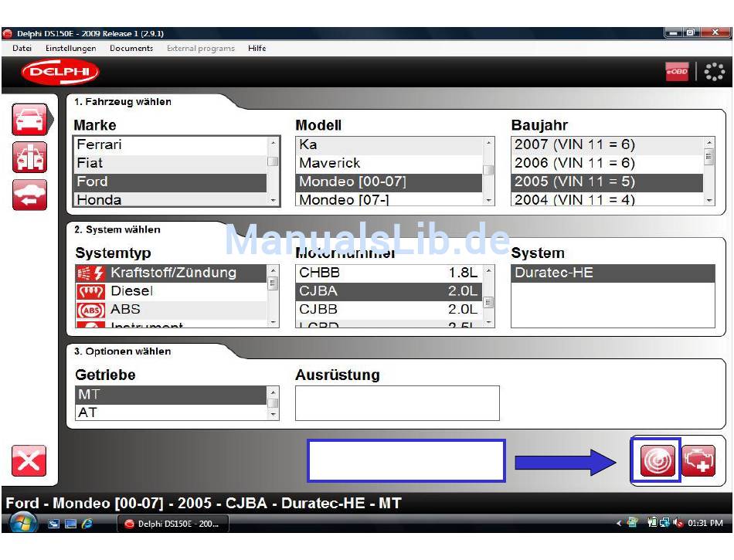Select the car vehicle selection sidebar icon
The image size is (734, 560).
[29, 120]
